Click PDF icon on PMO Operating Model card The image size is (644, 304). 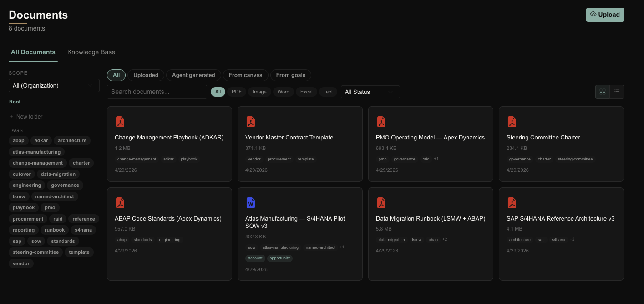coord(381,122)
